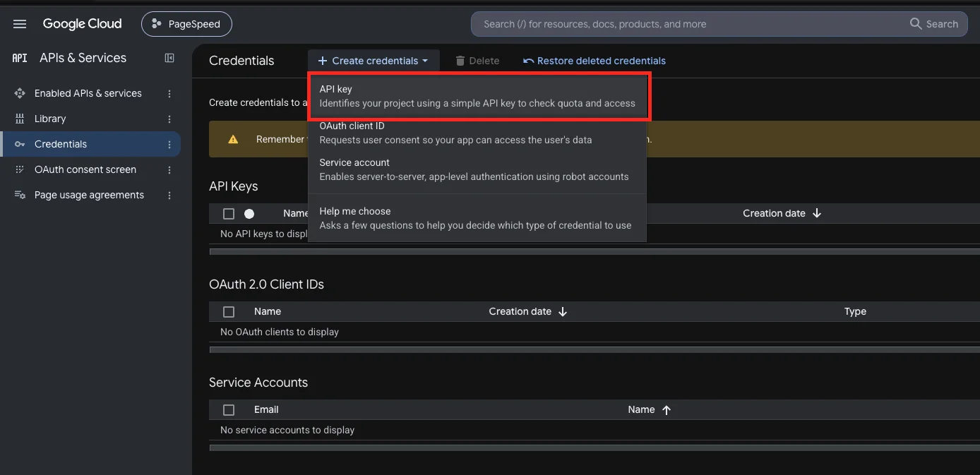980x475 pixels.
Task: Sort OAuth clients by Creation date
Action: click(520, 311)
